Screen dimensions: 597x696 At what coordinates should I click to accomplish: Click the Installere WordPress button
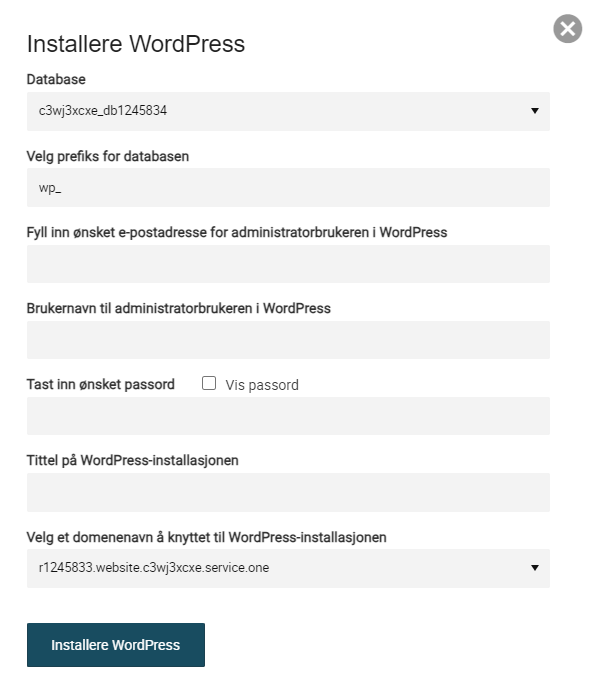click(x=116, y=645)
